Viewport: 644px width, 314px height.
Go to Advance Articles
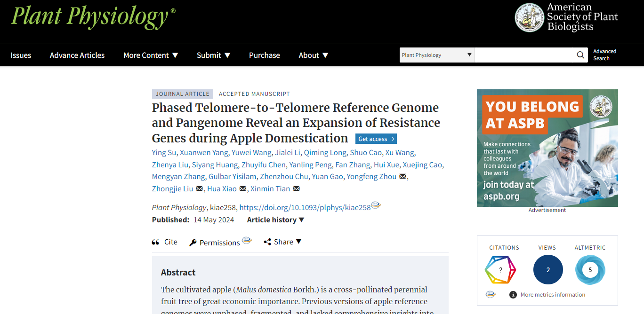(77, 55)
